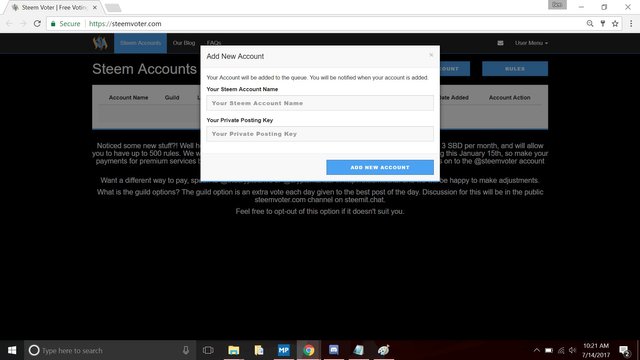
Task: Check the battery status icon
Action: click(x=549, y=350)
